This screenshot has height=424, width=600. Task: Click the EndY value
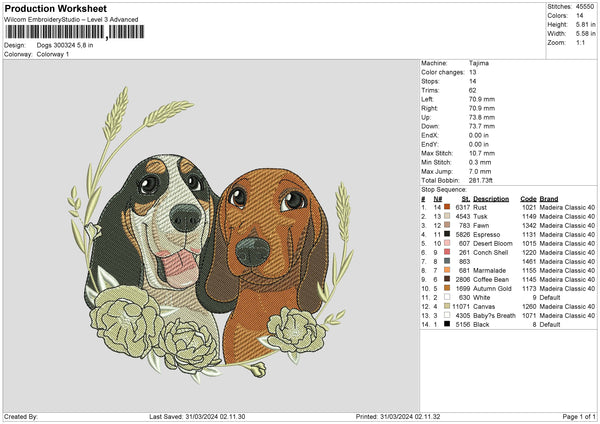[x=479, y=144]
